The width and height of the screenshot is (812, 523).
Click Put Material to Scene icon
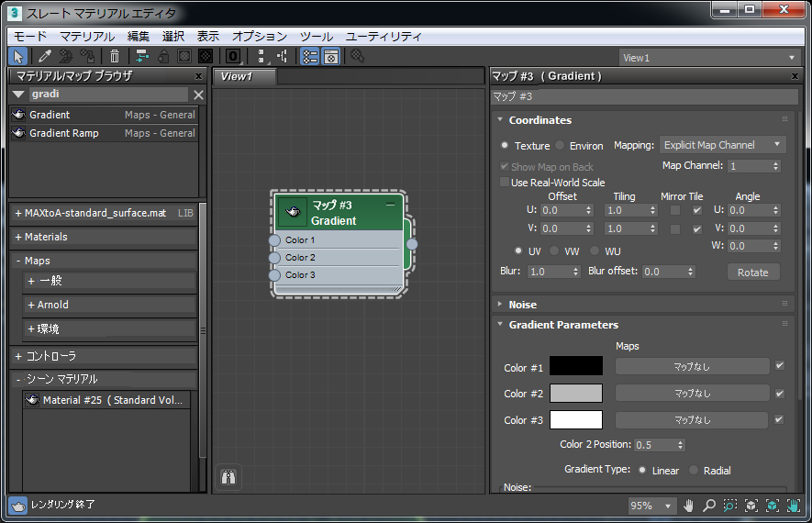(66, 56)
